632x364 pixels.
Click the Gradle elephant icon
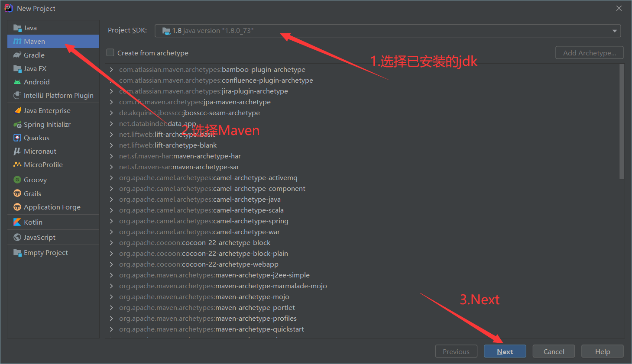(17, 55)
